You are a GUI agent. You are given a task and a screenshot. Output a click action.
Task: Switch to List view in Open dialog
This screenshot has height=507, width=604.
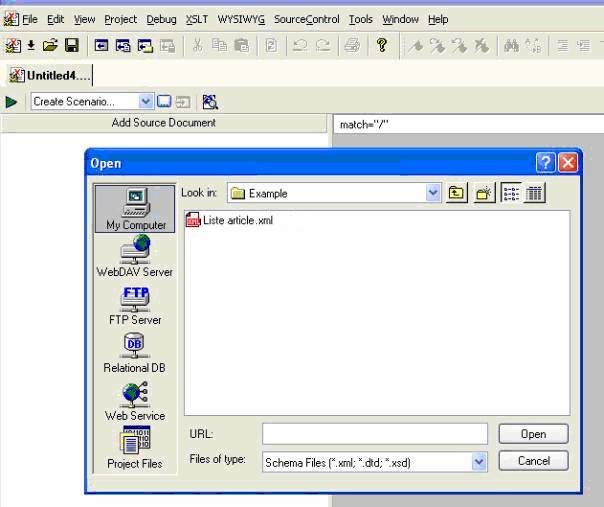511,193
